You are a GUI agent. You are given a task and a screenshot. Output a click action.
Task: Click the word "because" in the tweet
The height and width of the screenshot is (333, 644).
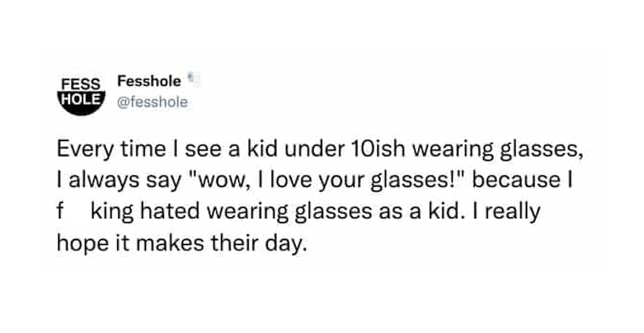coord(516,180)
